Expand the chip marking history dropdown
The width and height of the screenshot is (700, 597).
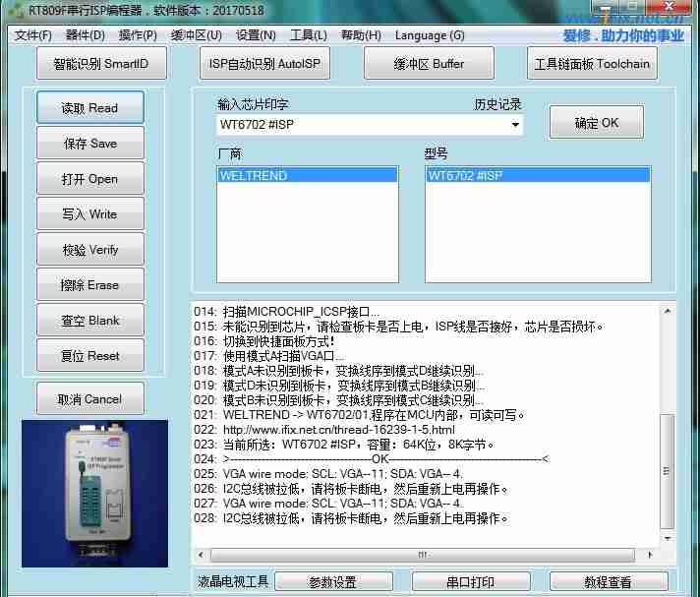tap(514, 126)
